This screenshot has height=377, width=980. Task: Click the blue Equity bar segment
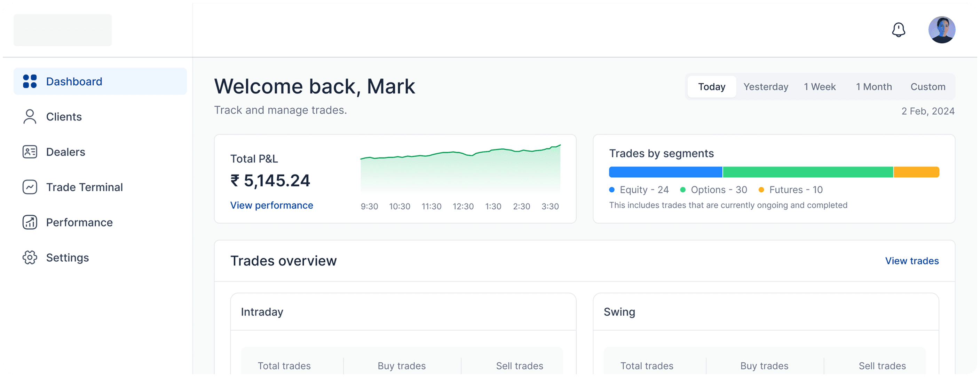(x=665, y=172)
